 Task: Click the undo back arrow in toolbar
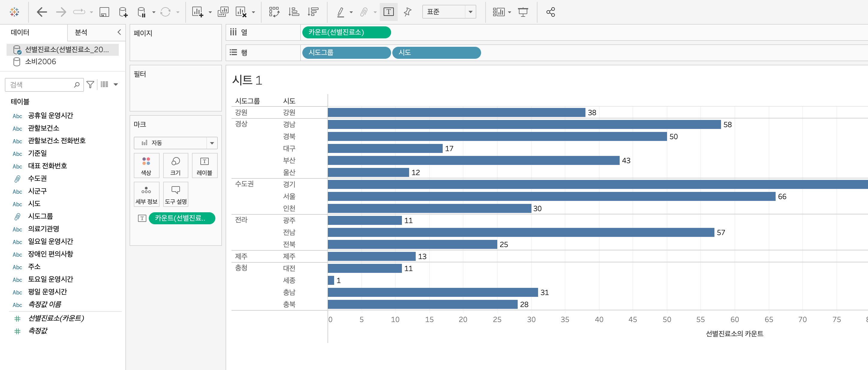tap(42, 12)
